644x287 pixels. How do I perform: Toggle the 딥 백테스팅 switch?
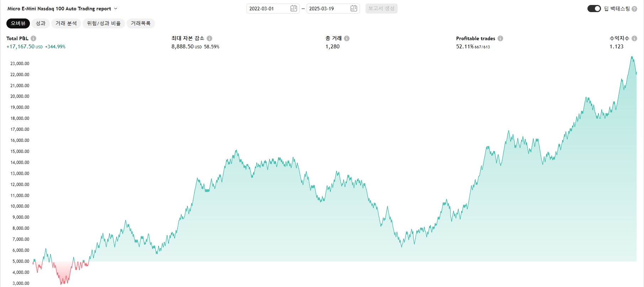pyautogui.click(x=594, y=9)
